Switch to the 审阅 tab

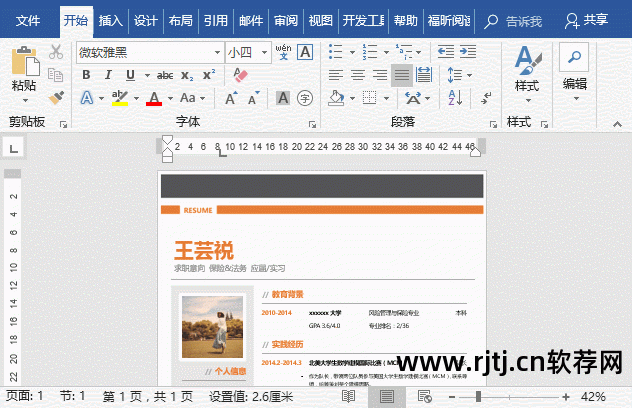(x=286, y=20)
